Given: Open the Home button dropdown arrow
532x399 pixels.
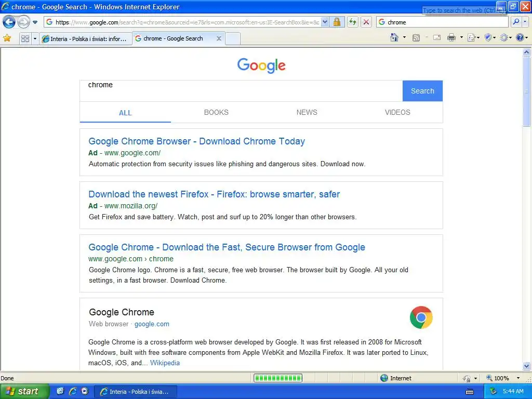Looking at the screenshot, I should (404, 37).
